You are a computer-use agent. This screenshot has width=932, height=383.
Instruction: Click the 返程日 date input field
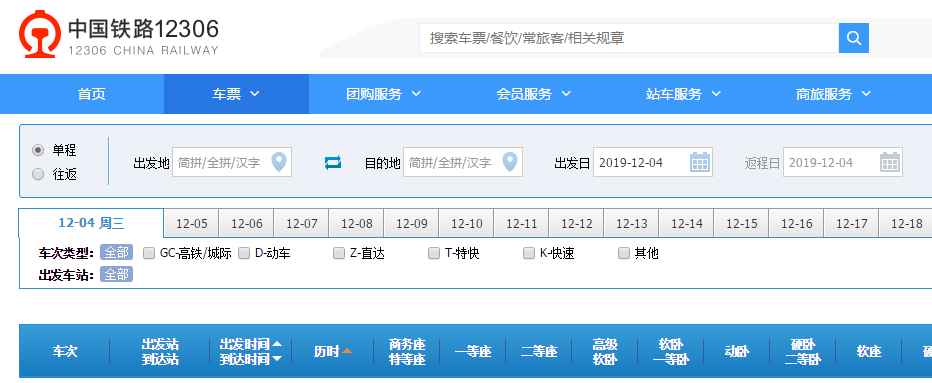[x=843, y=162]
